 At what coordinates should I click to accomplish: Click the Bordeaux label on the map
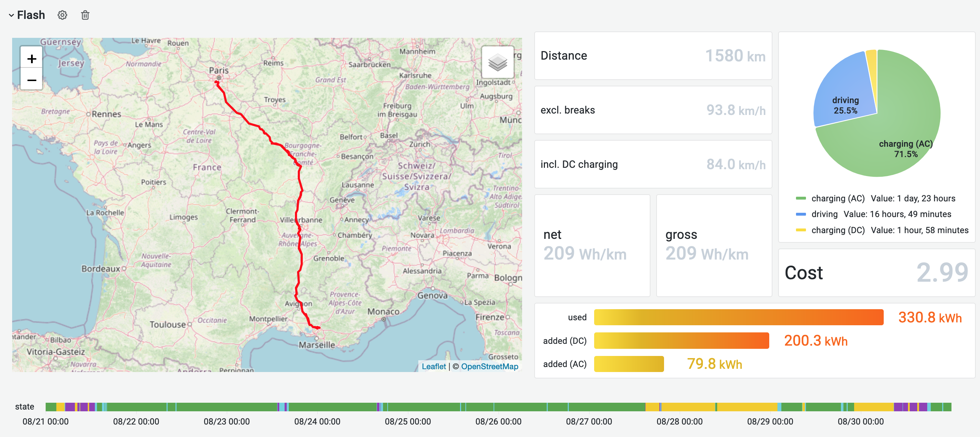101,268
